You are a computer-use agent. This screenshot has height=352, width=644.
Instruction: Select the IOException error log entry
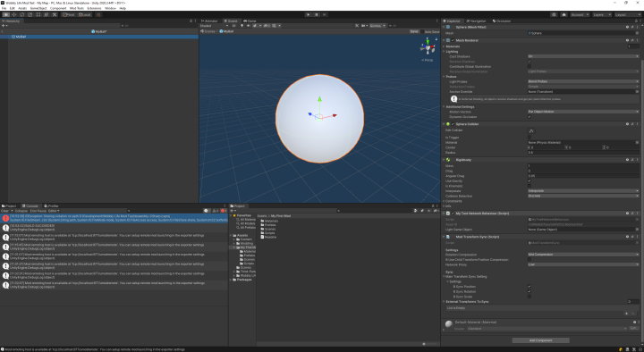point(114,218)
